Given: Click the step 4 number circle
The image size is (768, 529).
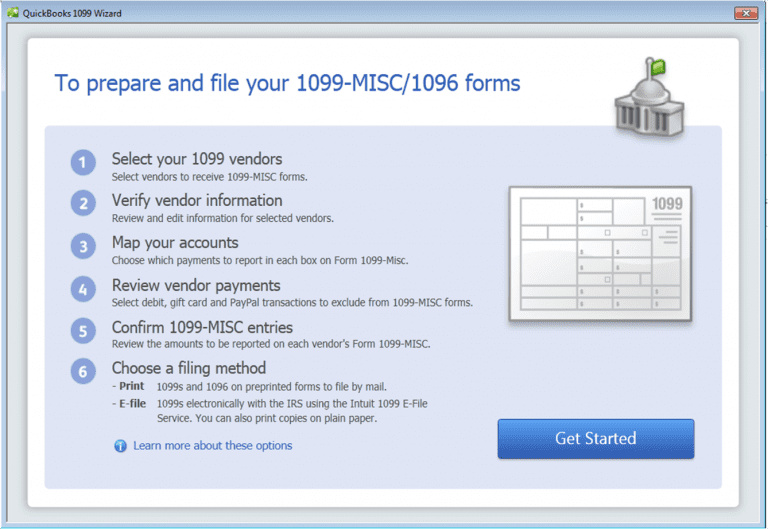Looking at the screenshot, I should click(x=83, y=289).
